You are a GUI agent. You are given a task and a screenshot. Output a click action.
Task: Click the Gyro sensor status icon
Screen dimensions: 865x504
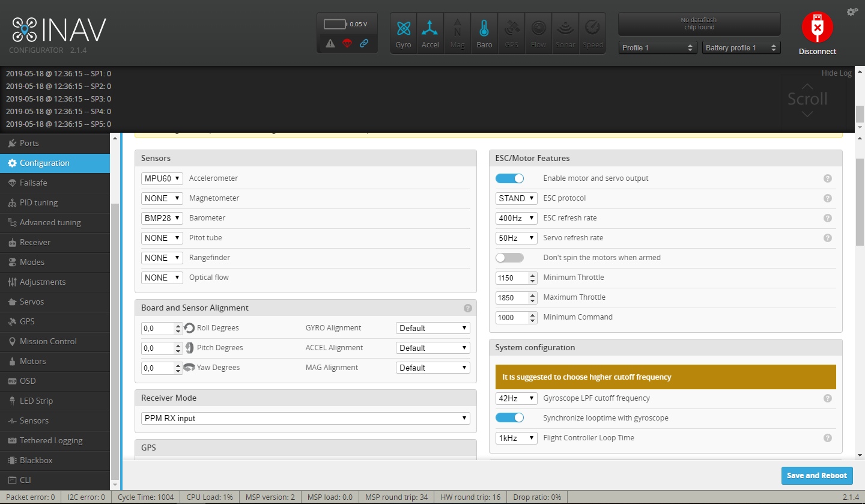(404, 33)
